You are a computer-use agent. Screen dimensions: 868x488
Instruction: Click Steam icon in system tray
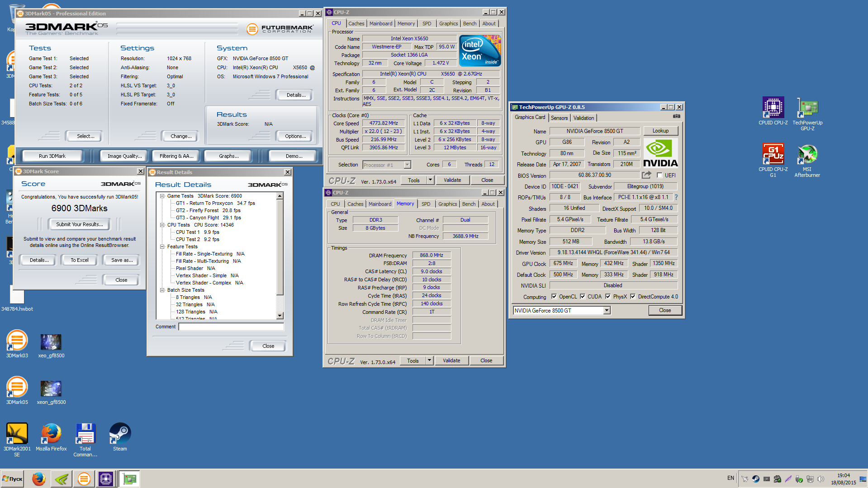pos(755,479)
